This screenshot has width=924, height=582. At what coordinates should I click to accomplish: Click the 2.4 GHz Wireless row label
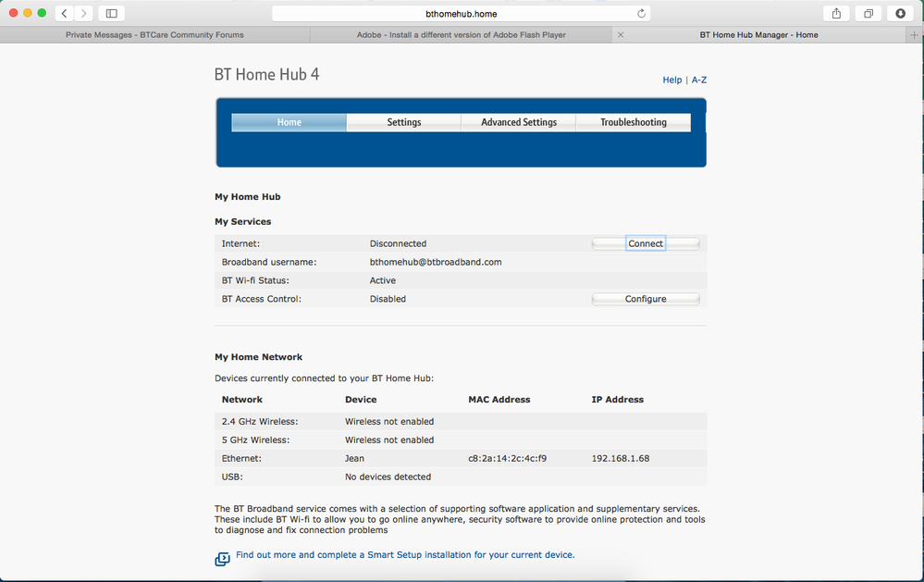pyautogui.click(x=260, y=422)
